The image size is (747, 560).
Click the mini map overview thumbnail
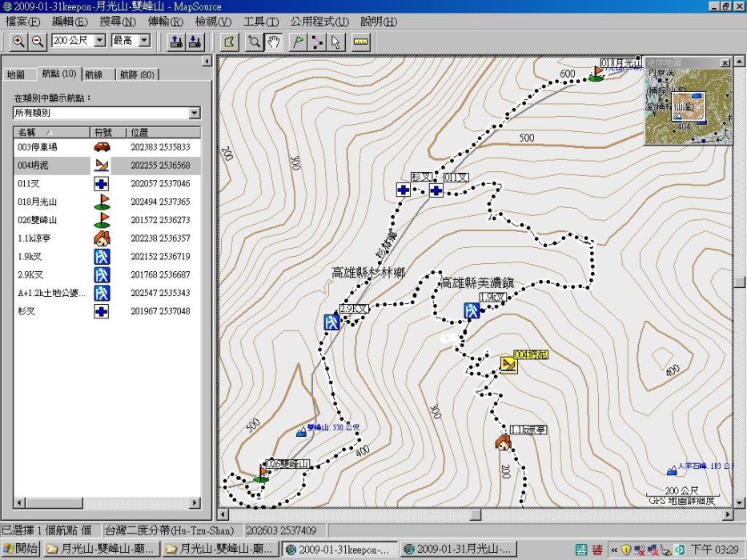point(689,106)
